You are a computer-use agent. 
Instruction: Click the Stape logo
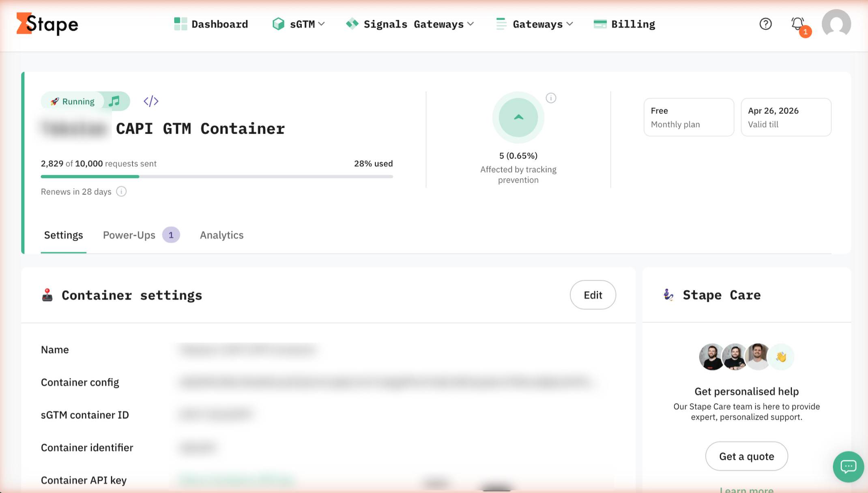point(47,24)
